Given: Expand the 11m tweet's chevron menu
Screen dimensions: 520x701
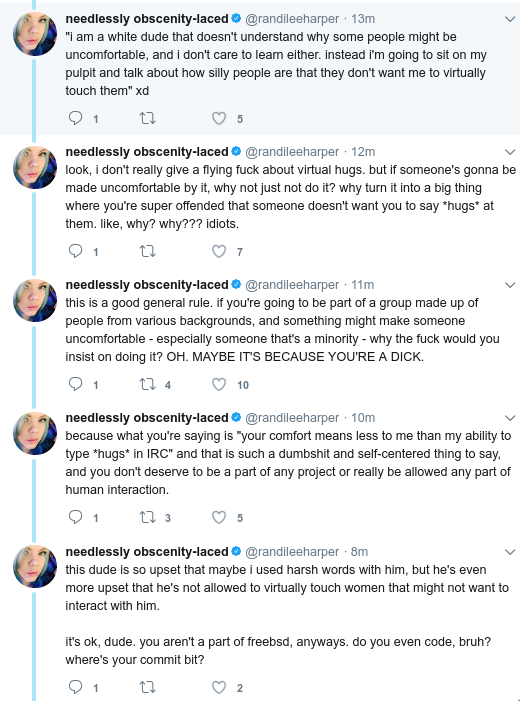Looking at the screenshot, I should (510, 285).
